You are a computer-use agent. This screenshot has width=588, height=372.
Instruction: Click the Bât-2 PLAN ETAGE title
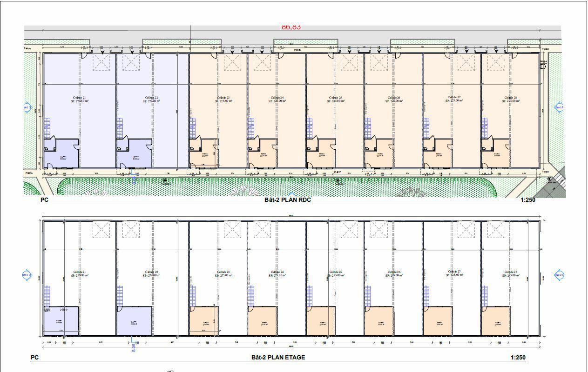[x=278, y=358]
